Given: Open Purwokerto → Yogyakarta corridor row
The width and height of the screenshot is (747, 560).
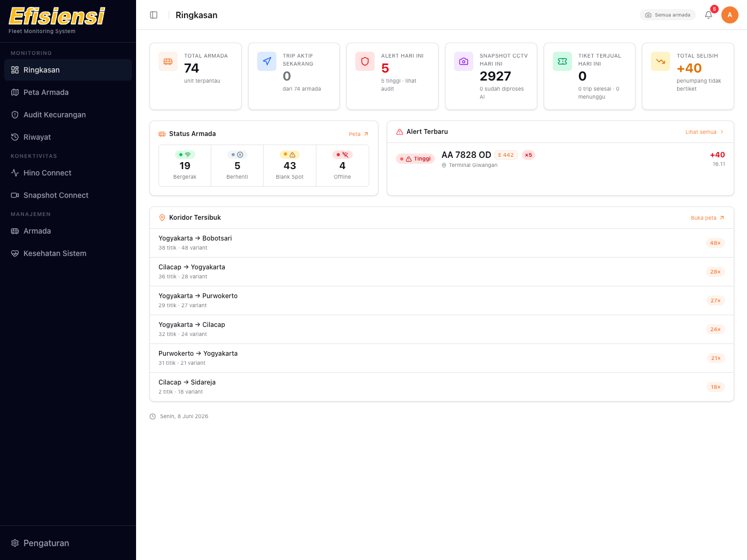Looking at the screenshot, I should pos(442,358).
